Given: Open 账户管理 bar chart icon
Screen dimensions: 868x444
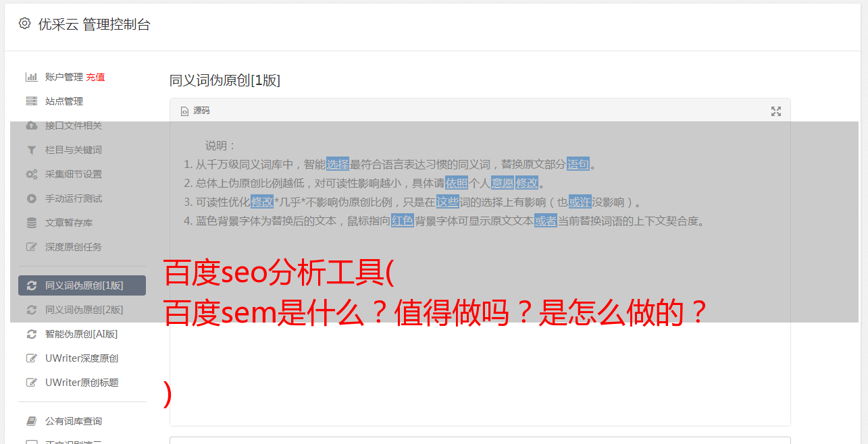Looking at the screenshot, I should 31,77.
